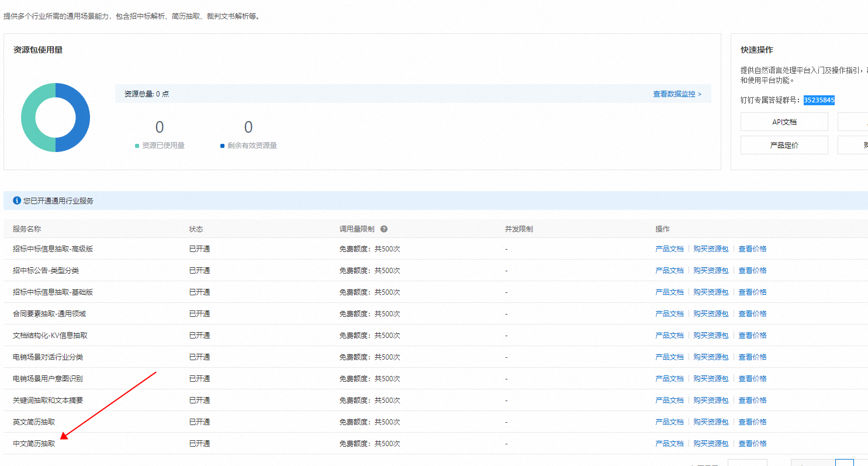Click the 中文简历抽取 service name
The width and height of the screenshot is (868, 466).
point(34,443)
